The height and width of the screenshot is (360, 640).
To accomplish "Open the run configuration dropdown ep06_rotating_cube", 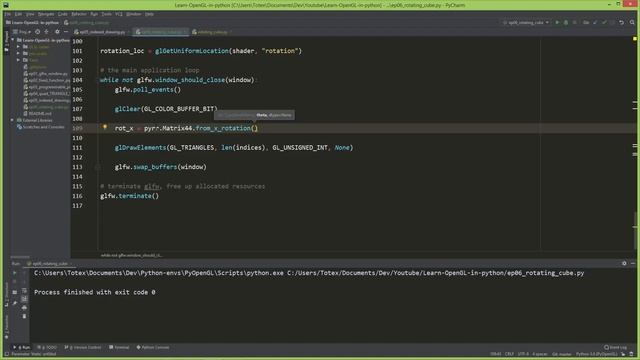I will point(526,22).
